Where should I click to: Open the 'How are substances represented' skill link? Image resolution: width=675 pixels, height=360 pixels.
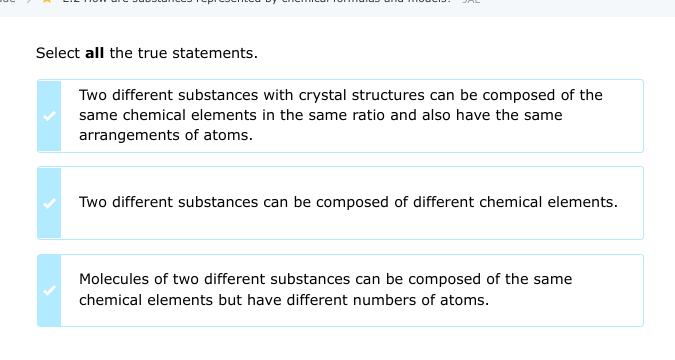257,1
